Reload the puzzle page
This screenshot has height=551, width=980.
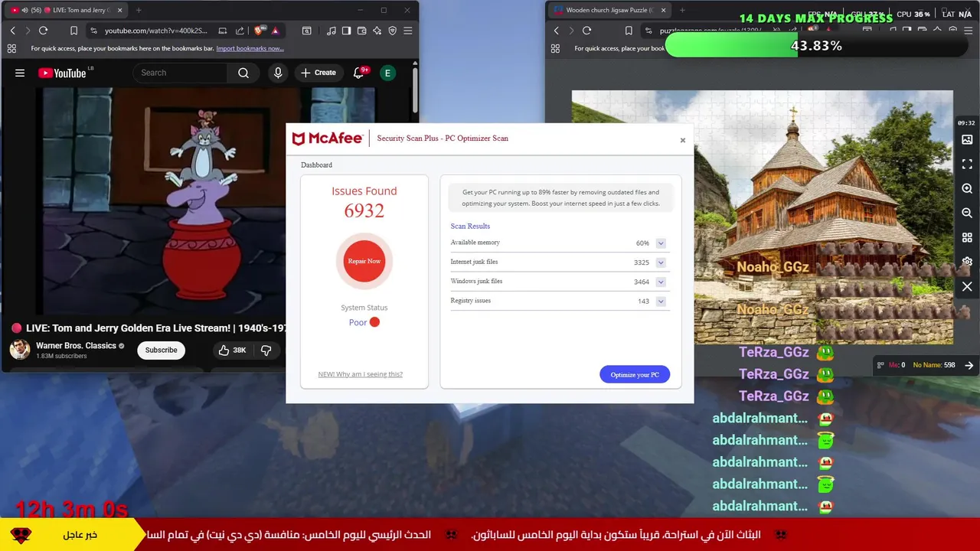pyautogui.click(x=587, y=31)
